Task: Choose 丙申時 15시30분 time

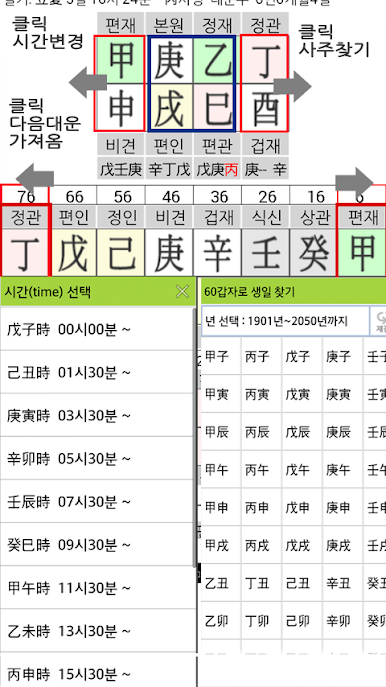Action: [97, 670]
